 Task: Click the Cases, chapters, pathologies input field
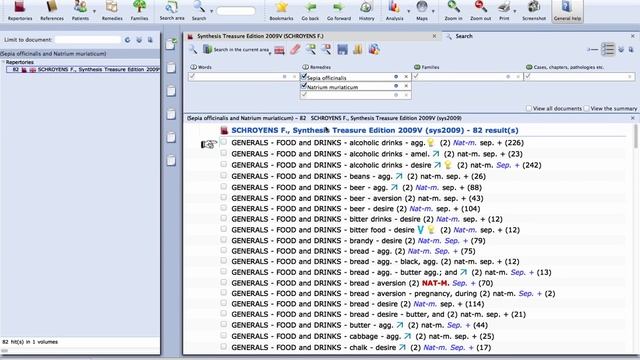[x=580, y=76]
